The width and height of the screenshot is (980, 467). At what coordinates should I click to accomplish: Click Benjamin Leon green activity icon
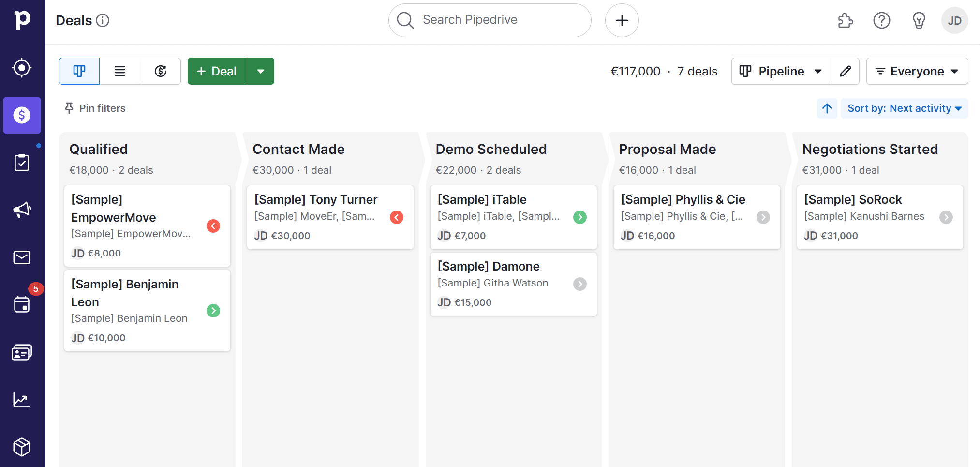pos(213,311)
